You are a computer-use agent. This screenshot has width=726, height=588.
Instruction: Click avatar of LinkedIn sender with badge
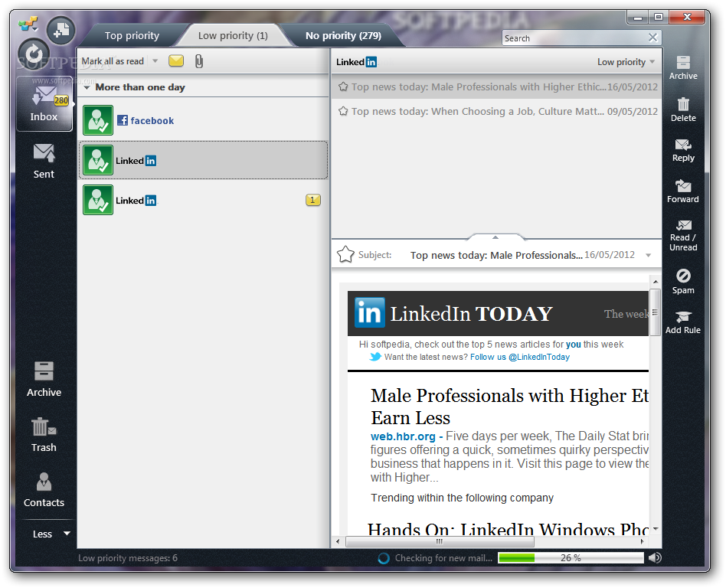[x=98, y=200]
